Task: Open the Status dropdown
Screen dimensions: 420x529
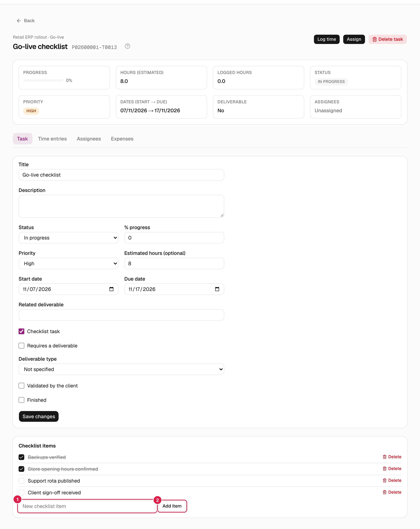Action: point(68,238)
